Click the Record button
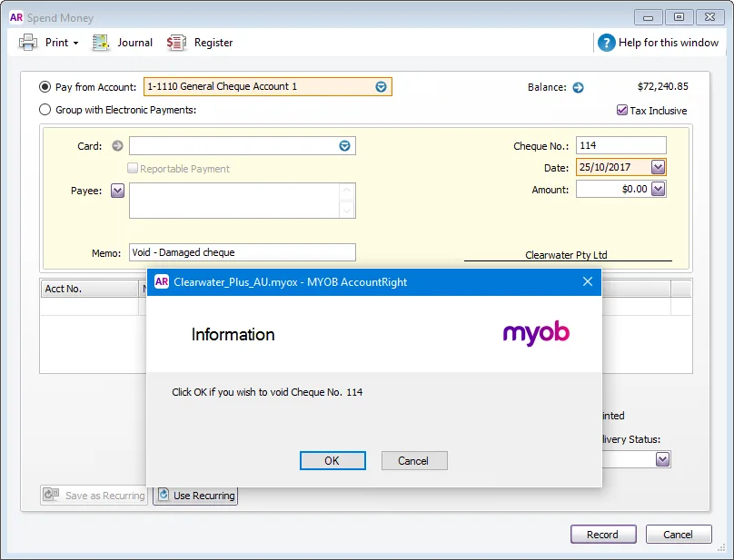Viewport: 734px width, 560px height. [x=603, y=535]
